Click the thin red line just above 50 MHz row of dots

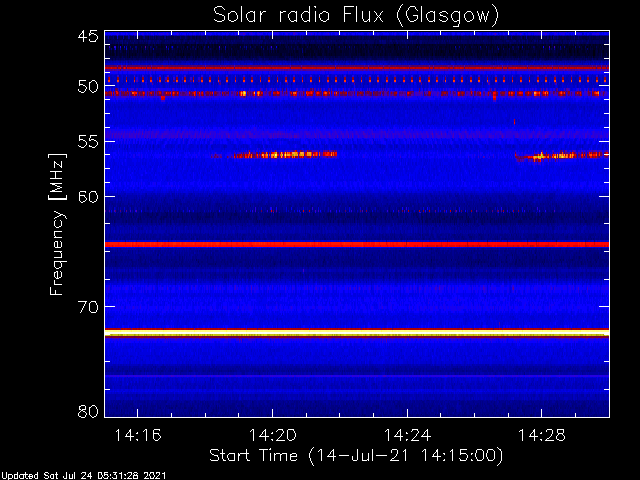[x=357, y=68]
